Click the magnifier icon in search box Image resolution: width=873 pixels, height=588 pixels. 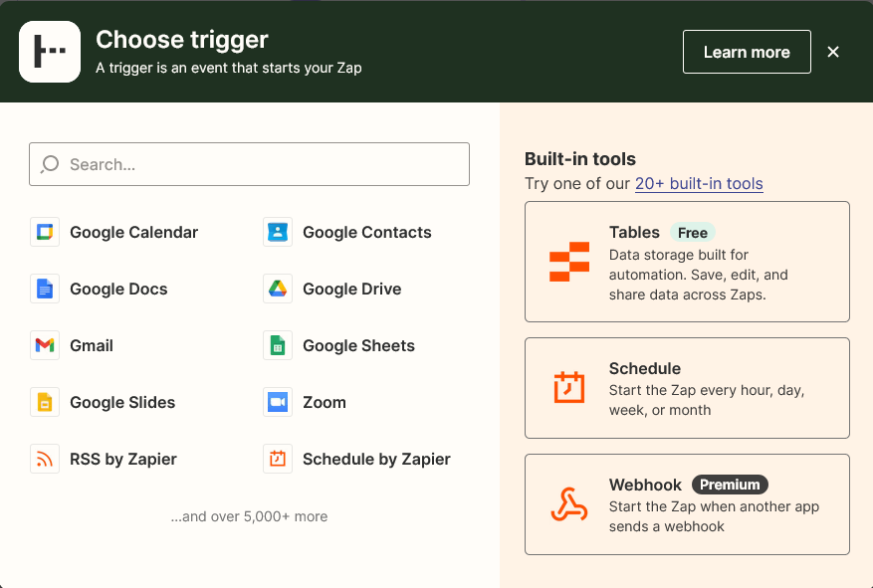[x=50, y=164]
